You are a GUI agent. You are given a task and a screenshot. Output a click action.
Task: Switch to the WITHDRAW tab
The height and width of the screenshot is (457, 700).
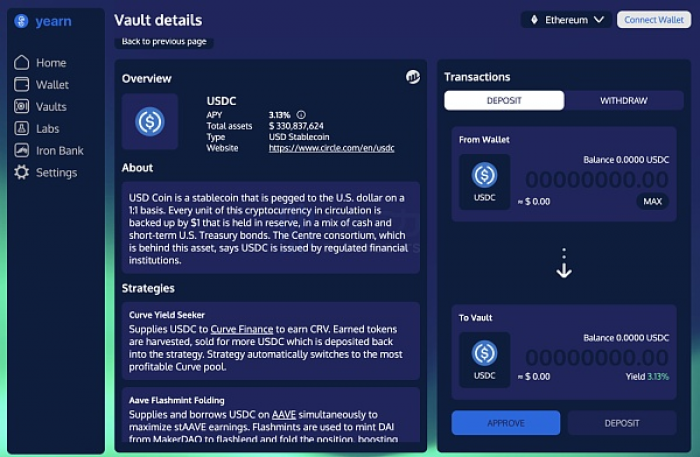[x=624, y=100]
